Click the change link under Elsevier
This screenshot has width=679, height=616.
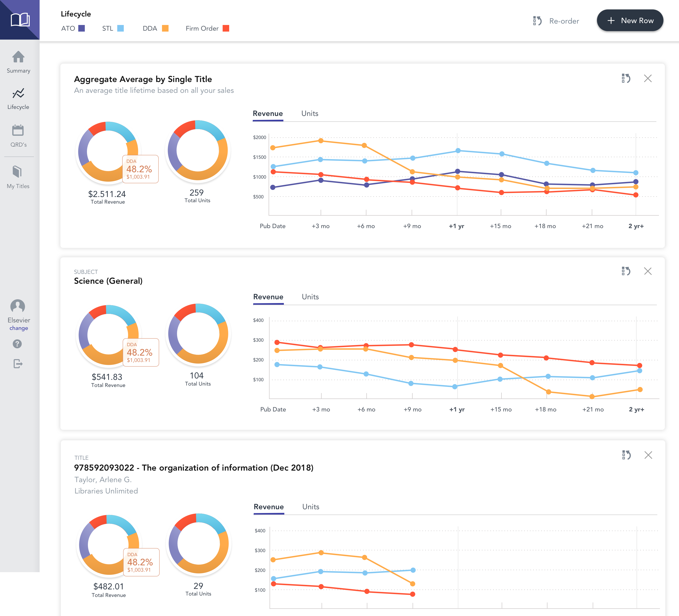pos(19,328)
